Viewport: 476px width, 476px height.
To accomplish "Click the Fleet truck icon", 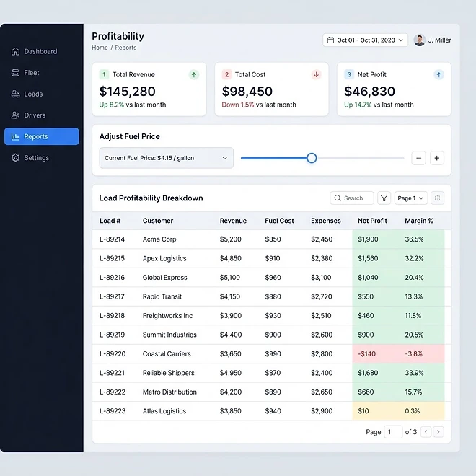I will 15,73.
